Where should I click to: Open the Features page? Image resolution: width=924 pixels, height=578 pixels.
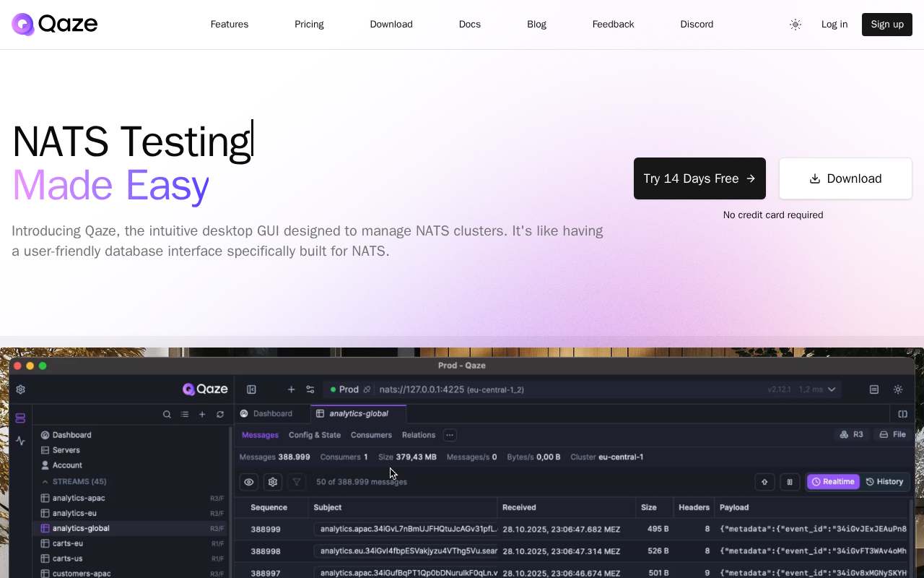230,25
